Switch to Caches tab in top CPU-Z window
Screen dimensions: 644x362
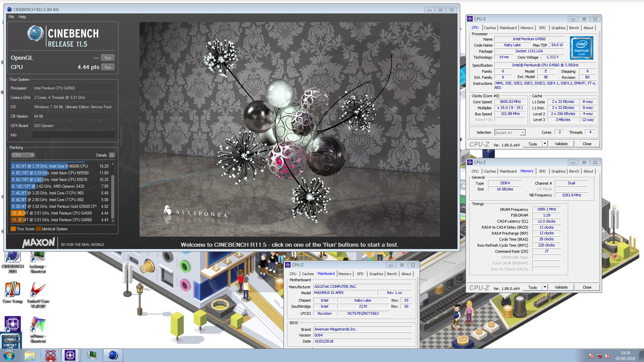[x=490, y=28]
